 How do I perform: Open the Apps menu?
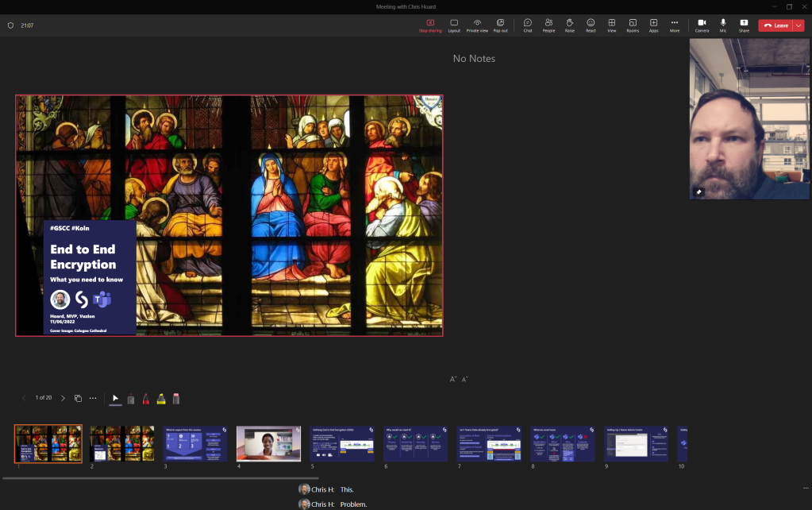tap(653, 25)
